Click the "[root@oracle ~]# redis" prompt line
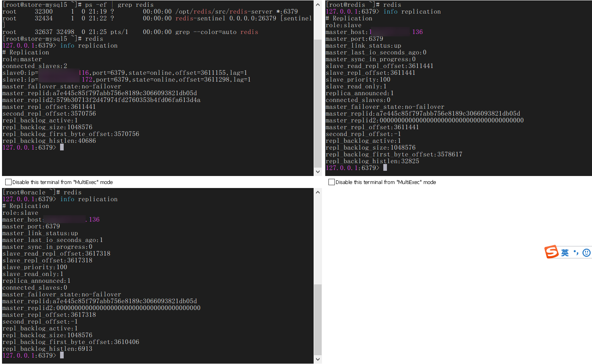The image size is (592, 364). [42, 192]
